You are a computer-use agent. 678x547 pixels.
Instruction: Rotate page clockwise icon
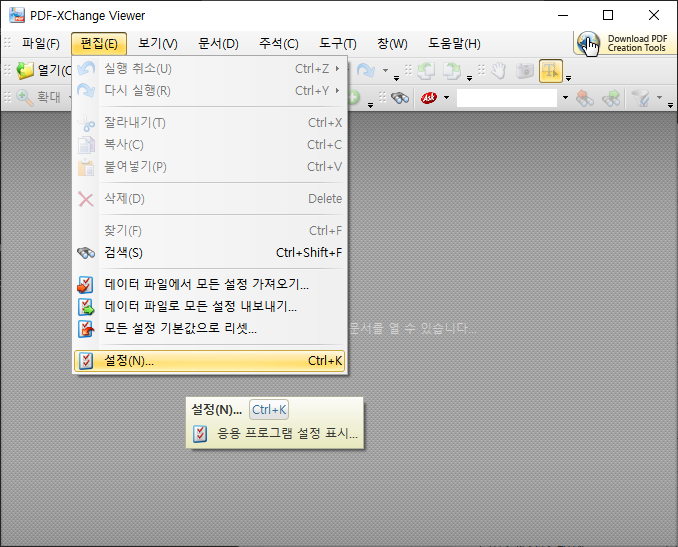[452, 71]
